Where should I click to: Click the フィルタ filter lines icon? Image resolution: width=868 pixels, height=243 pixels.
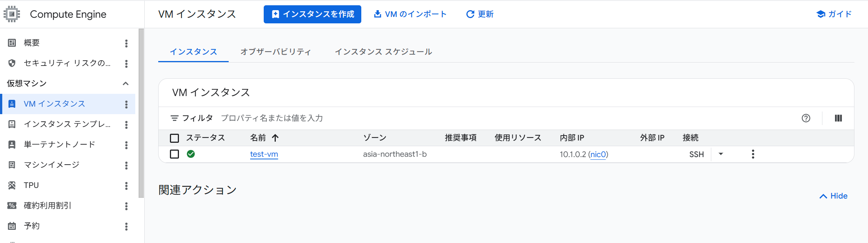point(174,118)
